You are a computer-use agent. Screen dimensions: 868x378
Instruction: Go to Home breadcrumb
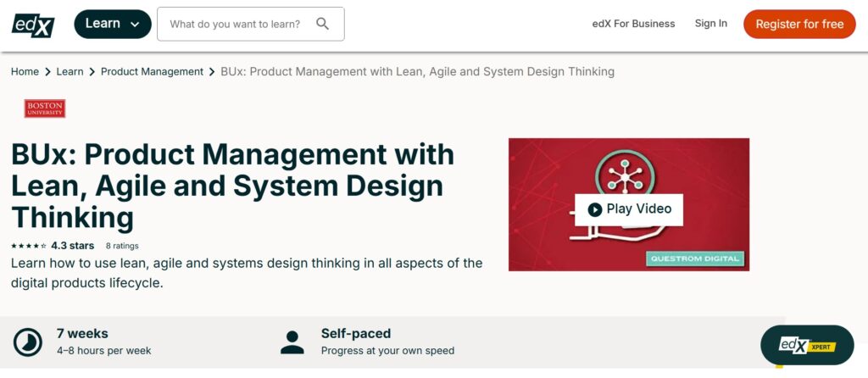25,71
